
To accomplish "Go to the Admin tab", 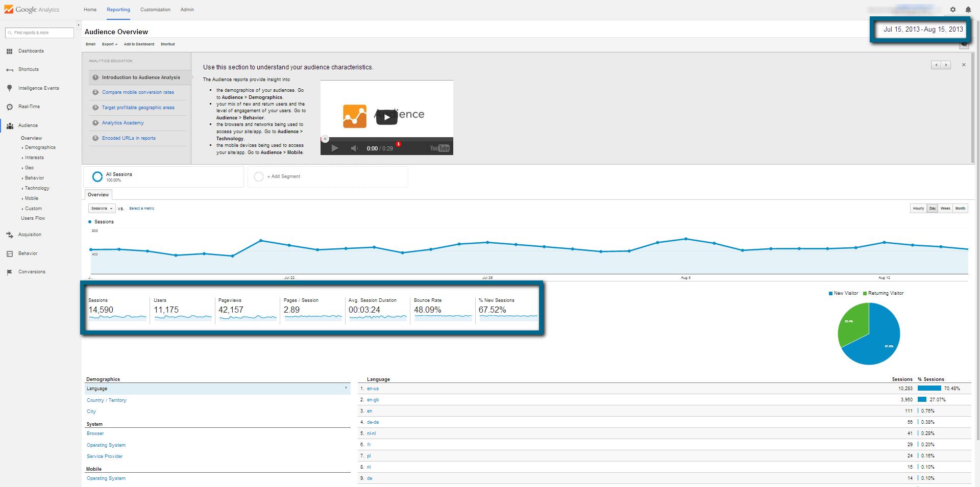I will click(187, 10).
